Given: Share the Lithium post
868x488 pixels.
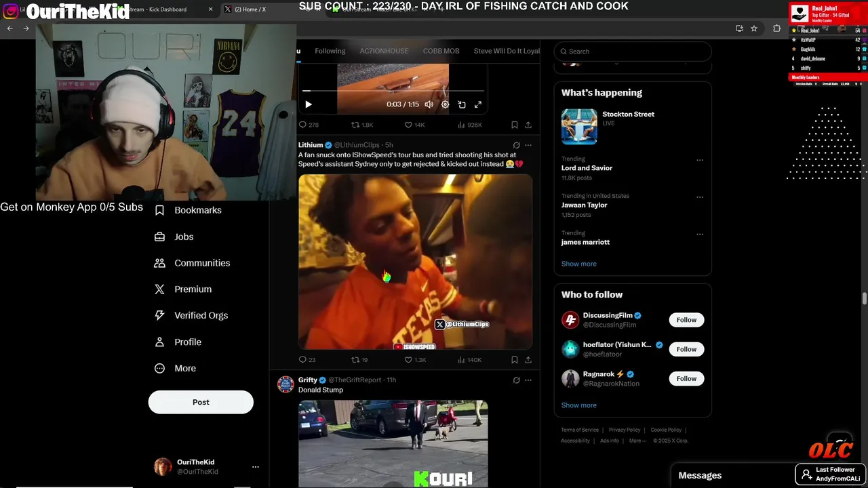Looking at the screenshot, I should click(x=528, y=360).
